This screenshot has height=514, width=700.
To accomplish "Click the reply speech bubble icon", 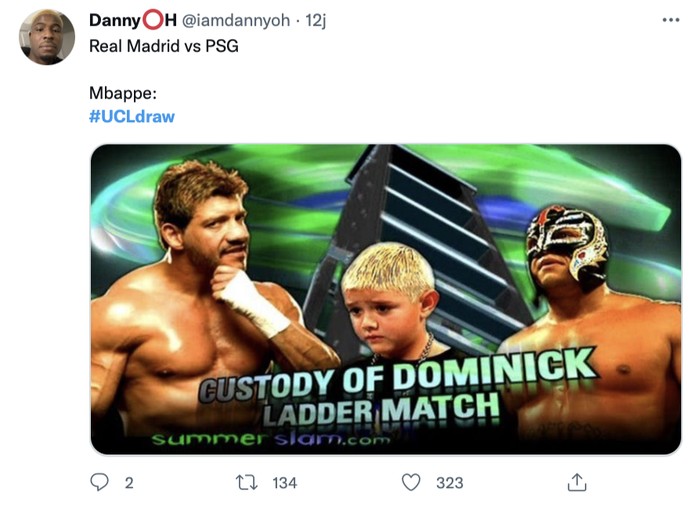I will pyautogui.click(x=99, y=482).
